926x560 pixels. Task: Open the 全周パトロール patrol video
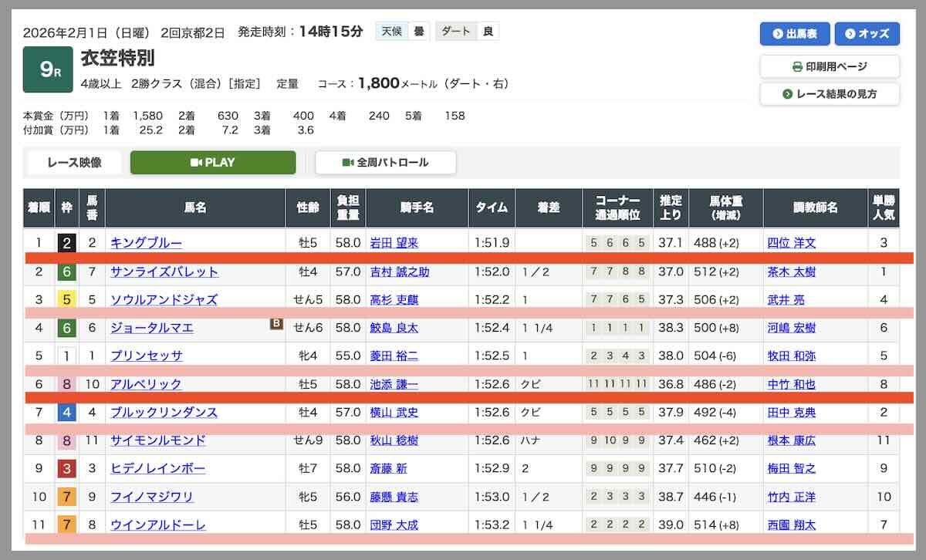(x=385, y=163)
